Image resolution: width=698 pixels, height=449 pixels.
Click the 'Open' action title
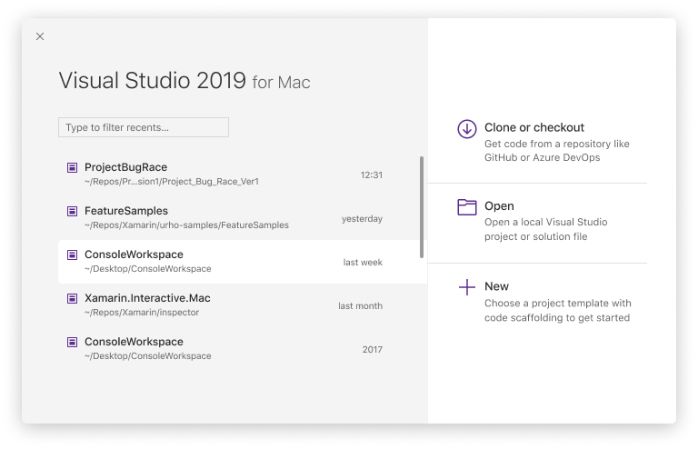(499, 206)
